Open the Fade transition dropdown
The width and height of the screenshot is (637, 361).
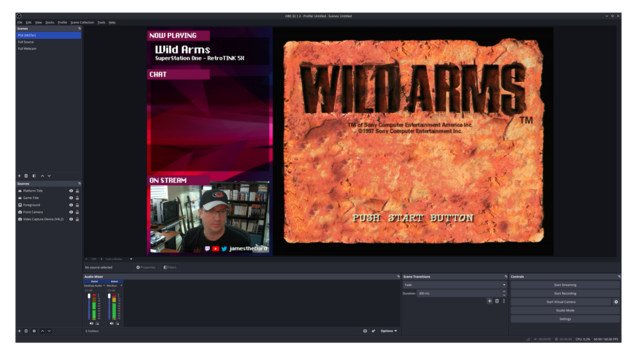[x=455, y=285]
